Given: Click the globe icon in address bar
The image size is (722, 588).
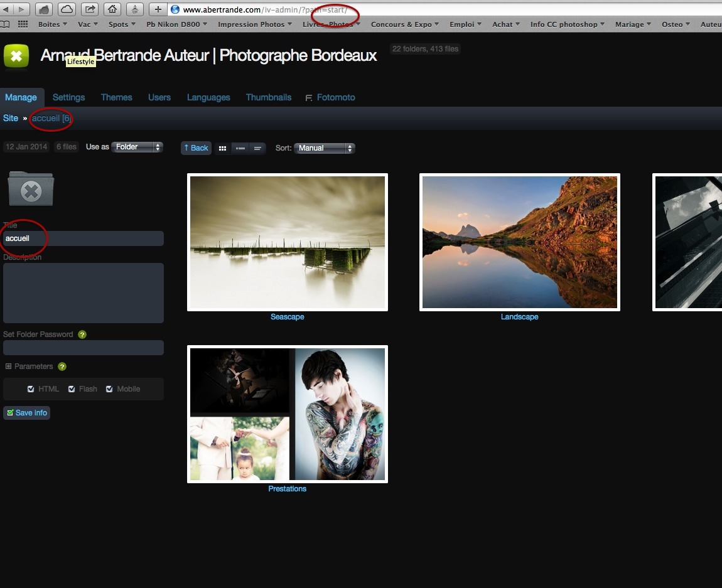Looking at the screenshot, I should coord(175,9).
